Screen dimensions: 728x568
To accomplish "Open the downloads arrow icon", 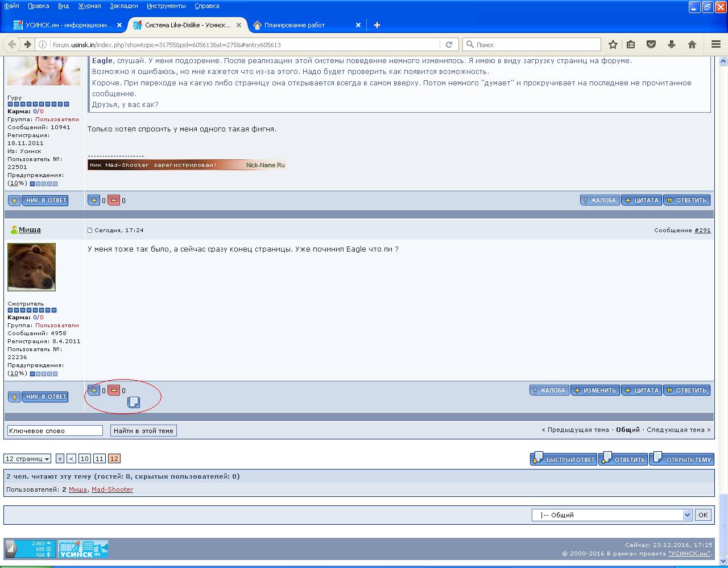I will pos(672,44).
